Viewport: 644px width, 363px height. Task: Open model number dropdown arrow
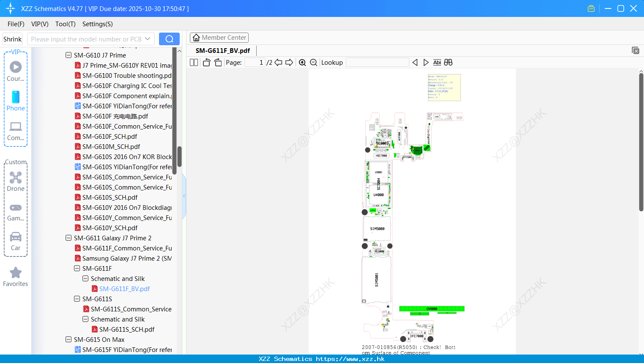148,39
